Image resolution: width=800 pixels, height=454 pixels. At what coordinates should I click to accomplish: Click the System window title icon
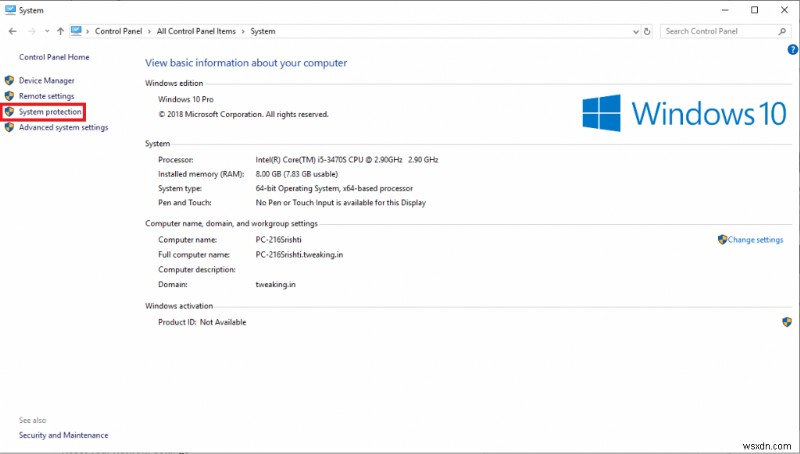click(10, 10)
